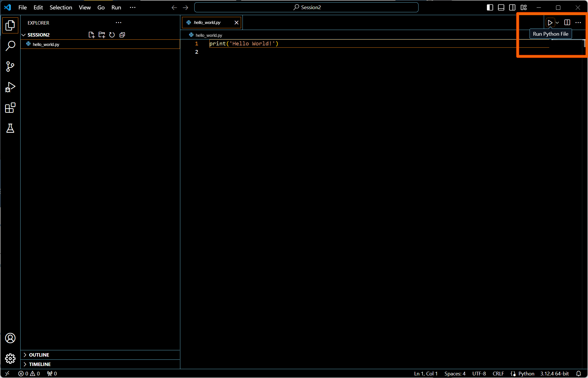The height and width of the screenshot is (378, 588).
Task: Click the New File icon in explorer
Action: 91,35
